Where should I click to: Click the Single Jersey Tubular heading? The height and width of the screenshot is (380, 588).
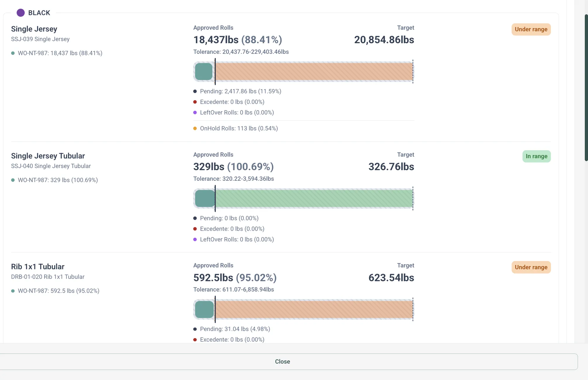pyautogui.click(x=48, y=156)
